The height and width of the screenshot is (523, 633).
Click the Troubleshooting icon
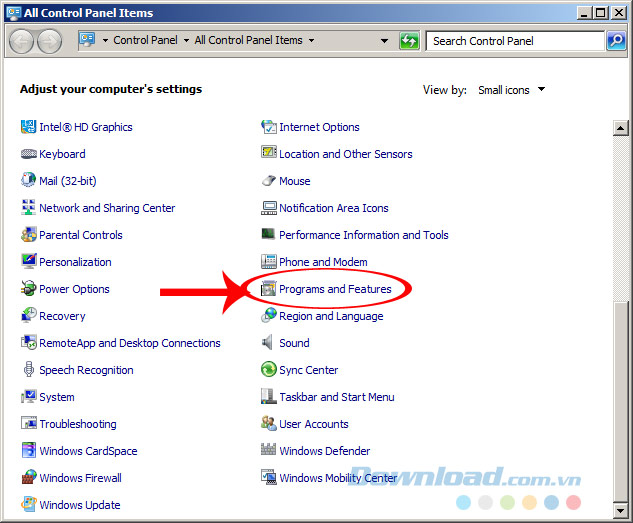pyautogui.click(x=28, y=423)
